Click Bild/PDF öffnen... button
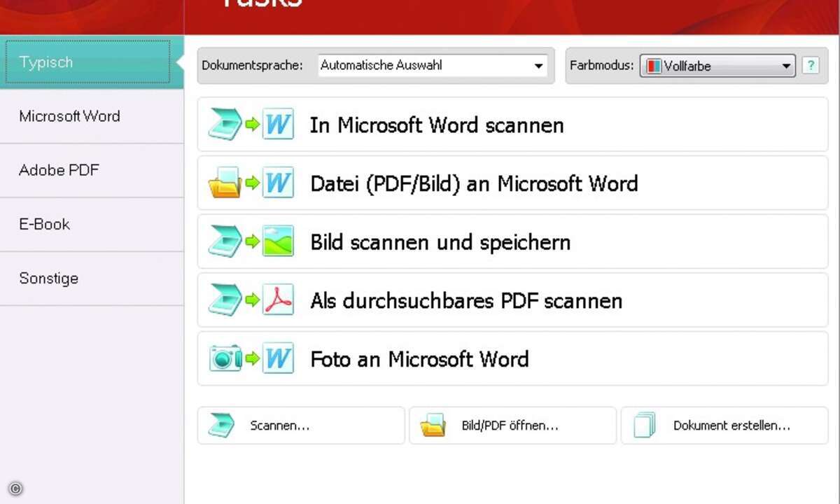Viewport: 840px width, 504px height. [512, 426]
